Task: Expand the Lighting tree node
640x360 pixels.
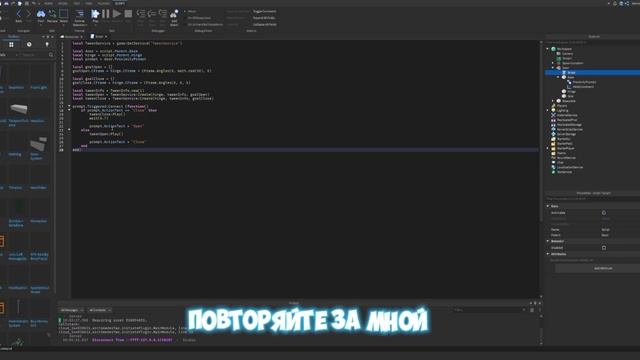Action: [x=548, y=110]
